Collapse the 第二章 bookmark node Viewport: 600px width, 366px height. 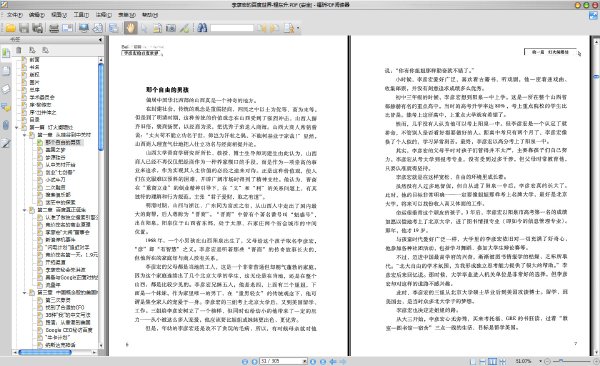pos(24,210)
